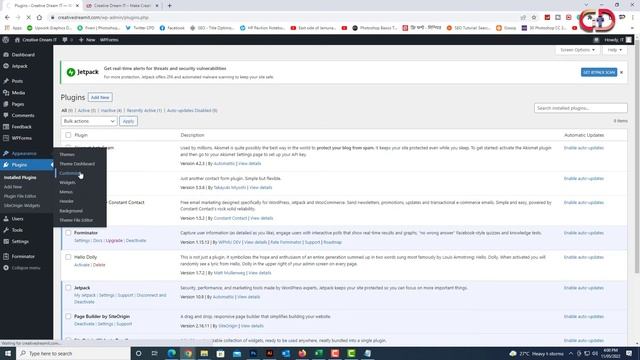Tick the Jetpack plugin checkbox
Image resolution: width=640 pixels, height=360 pixels.
point(68,288)
